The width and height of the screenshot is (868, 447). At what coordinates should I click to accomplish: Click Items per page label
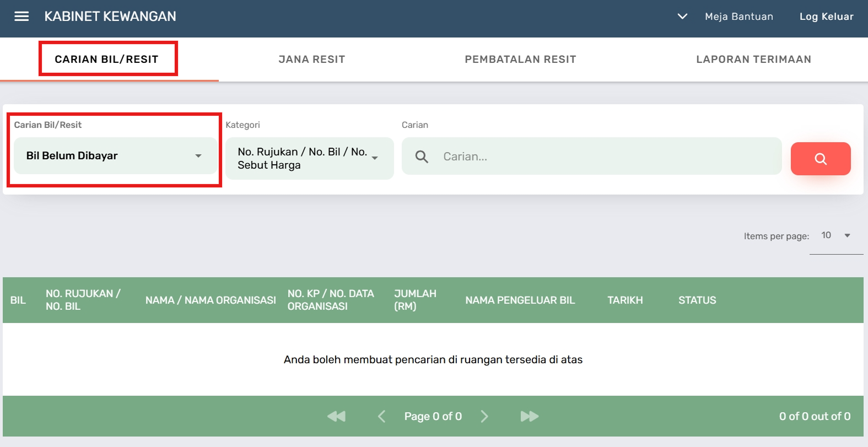(777, 236)
